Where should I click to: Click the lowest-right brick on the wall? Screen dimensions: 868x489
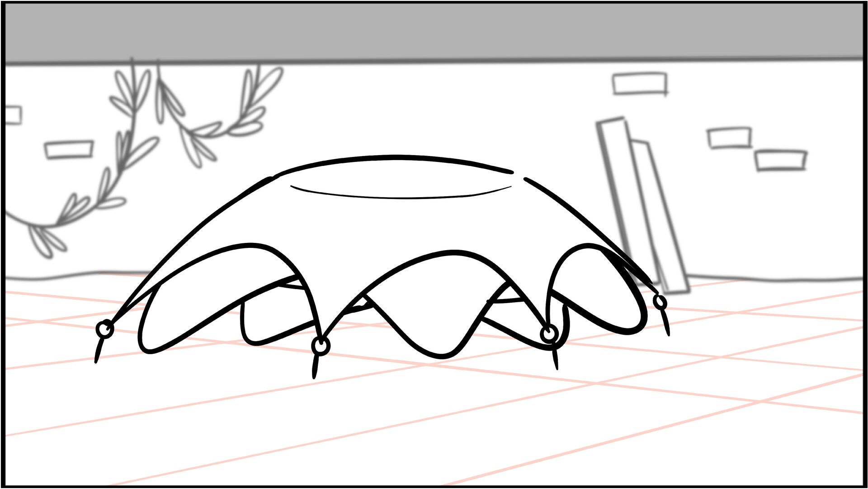[781, 161]
